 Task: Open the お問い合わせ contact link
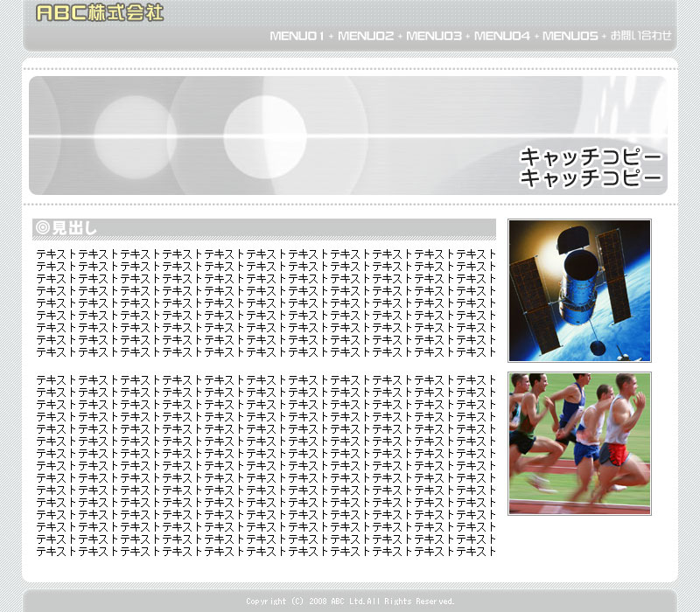(641, 36)
